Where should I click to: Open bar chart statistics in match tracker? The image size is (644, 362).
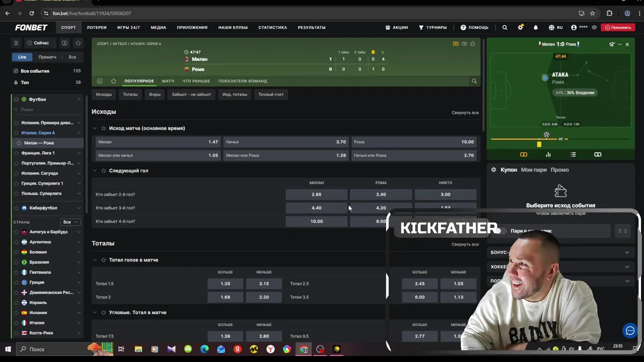(x=548, y=154)
